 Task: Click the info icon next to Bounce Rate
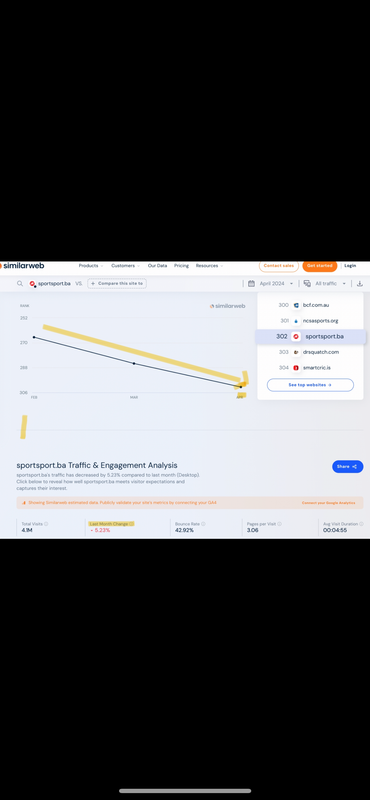pyautogui.click(x=203, y=524)
